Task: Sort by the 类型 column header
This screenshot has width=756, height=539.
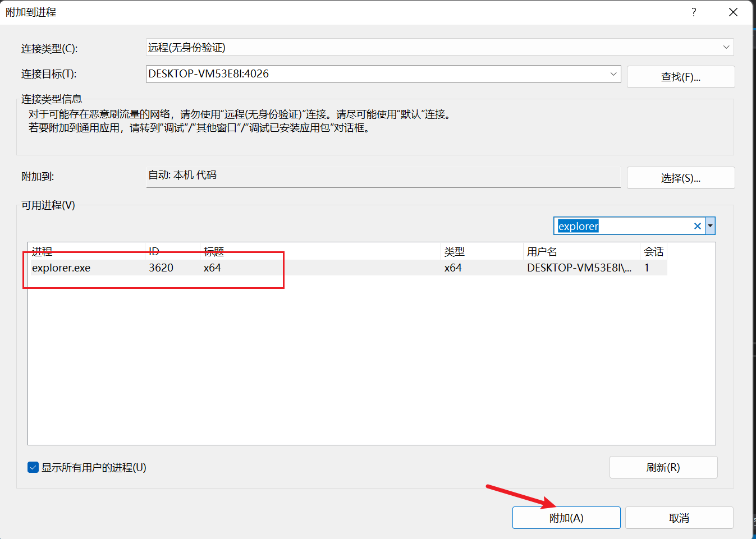Action: tap(454, 251)
